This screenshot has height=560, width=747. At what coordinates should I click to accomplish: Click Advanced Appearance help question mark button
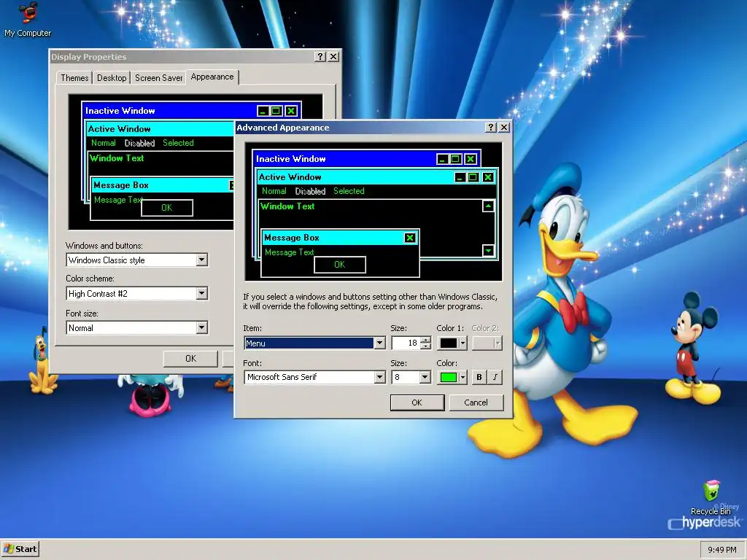coord(491,127)
